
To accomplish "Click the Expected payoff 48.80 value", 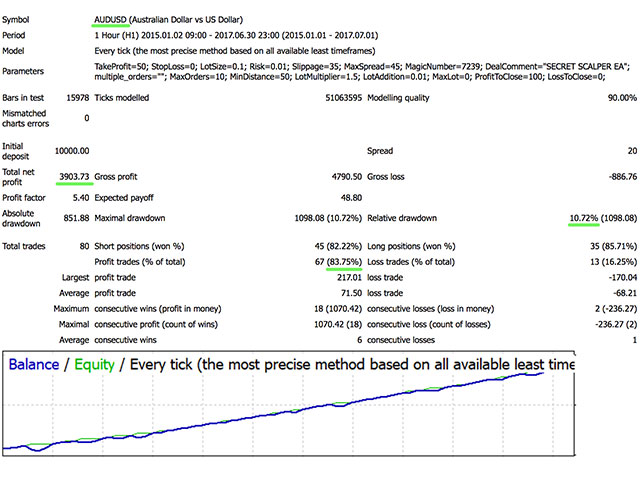I will 351,198.
